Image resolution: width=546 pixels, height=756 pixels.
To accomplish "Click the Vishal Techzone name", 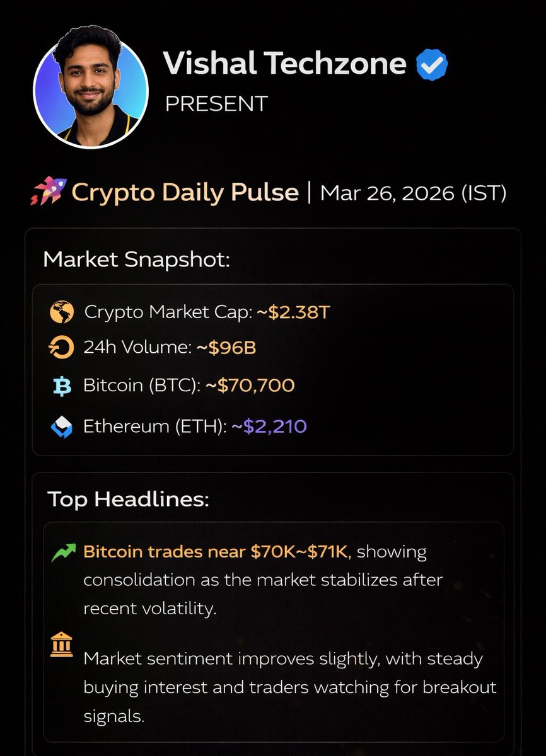I will 284,64.
